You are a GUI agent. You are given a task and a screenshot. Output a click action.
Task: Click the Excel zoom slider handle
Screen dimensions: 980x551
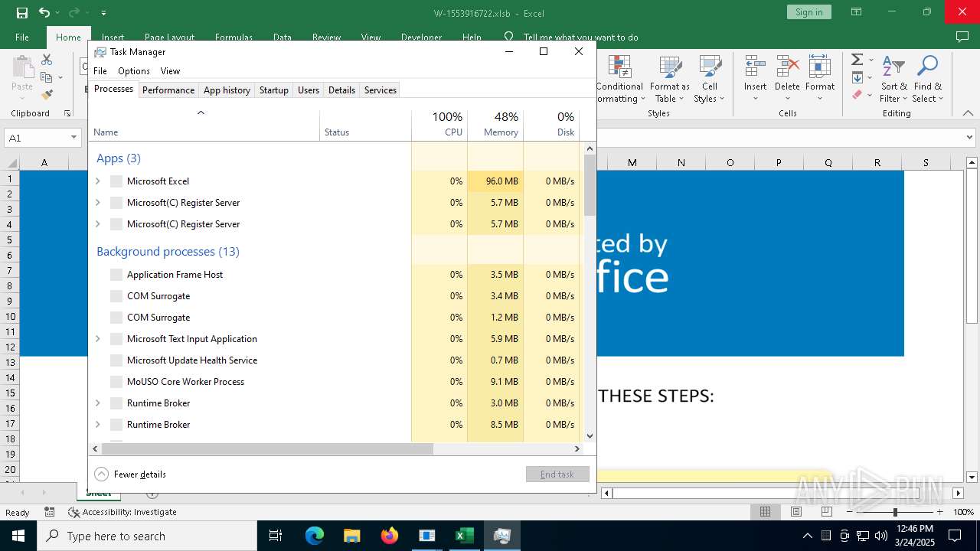pos(895,512)
